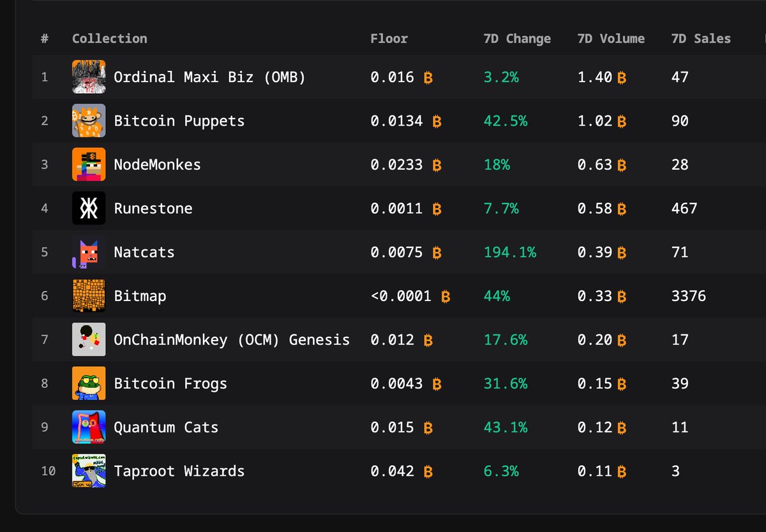Click the Natcats cat icon
The height and width of the screenshot is (532, 766).
(89, 252)
